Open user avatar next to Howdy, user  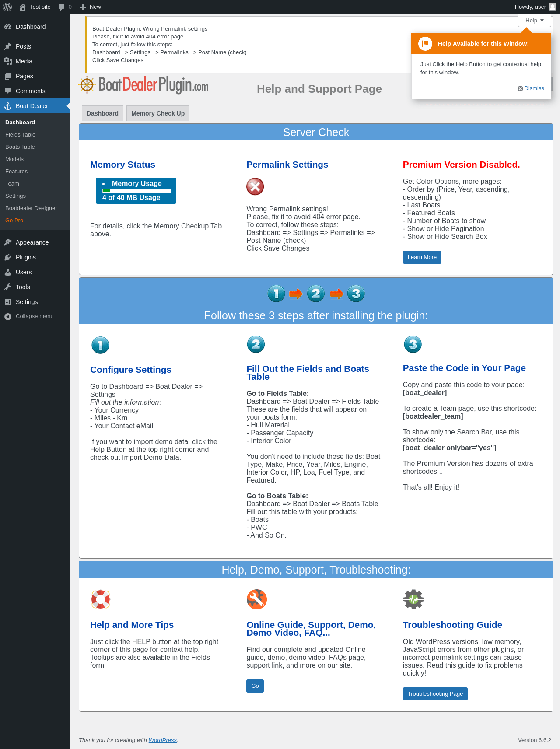pyautogui.click(x=553, y=7)
